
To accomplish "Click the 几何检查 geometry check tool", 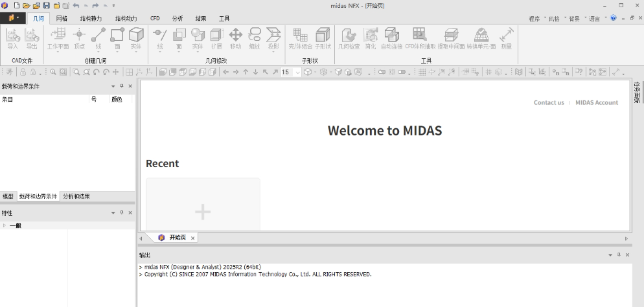I will pyautogui.click(x=349, y=39).
